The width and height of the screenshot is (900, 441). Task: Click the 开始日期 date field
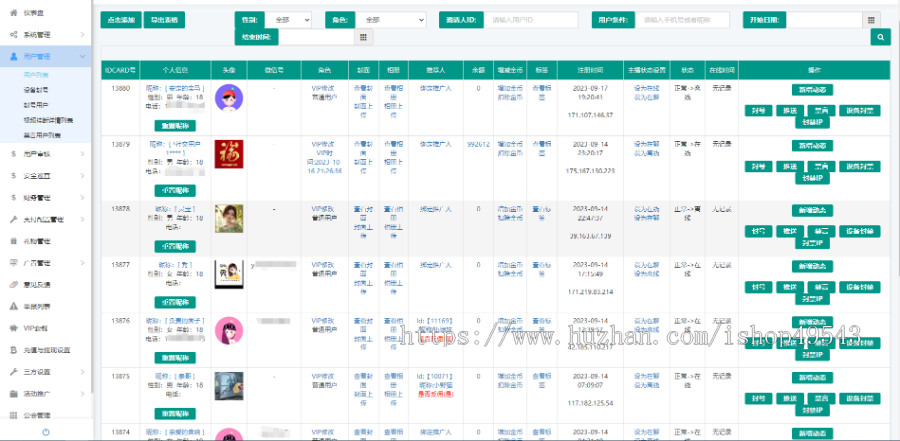pos(824,20)
